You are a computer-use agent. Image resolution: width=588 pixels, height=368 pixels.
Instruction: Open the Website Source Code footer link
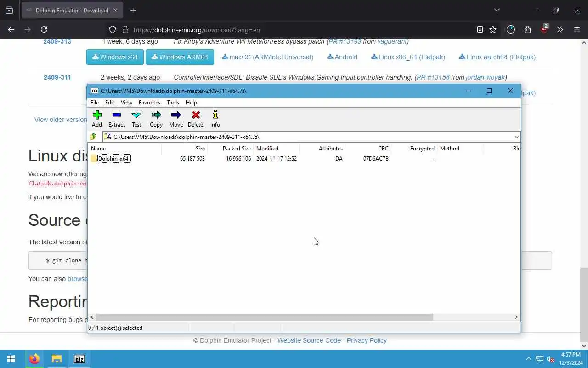click(309, 340)
